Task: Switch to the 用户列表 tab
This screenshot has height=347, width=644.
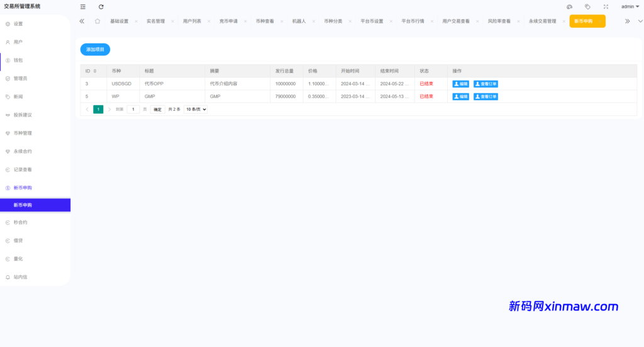Action: click(192, 21)
